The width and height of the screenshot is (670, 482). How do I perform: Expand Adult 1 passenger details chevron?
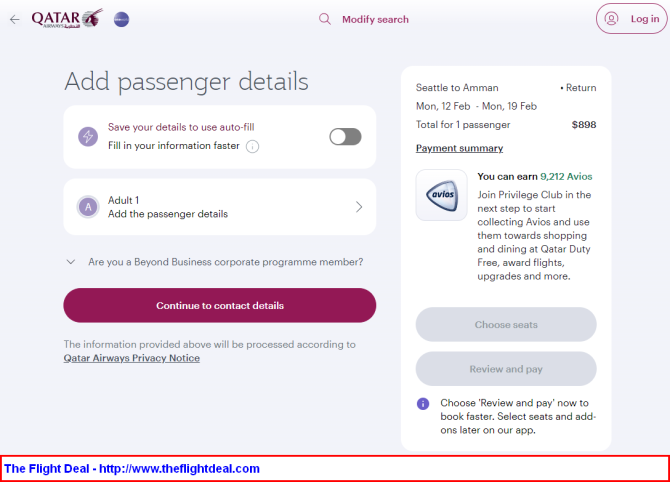(359, 207)
